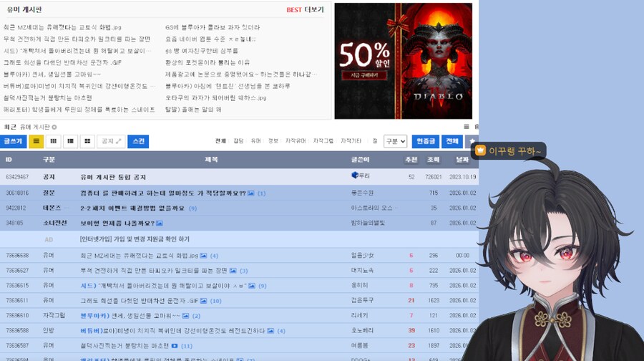This screenshot has width=644, height=361.
Task: Click the 소녀전선 category label
Action: pyautogui.click(x=54, y=223)
